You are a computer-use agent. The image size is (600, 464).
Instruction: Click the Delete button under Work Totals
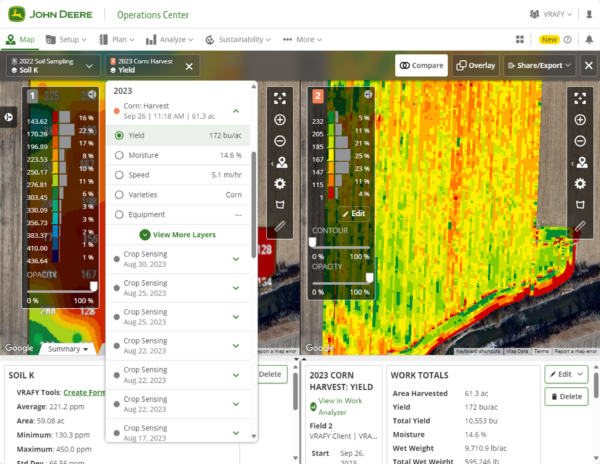[566, 397]
